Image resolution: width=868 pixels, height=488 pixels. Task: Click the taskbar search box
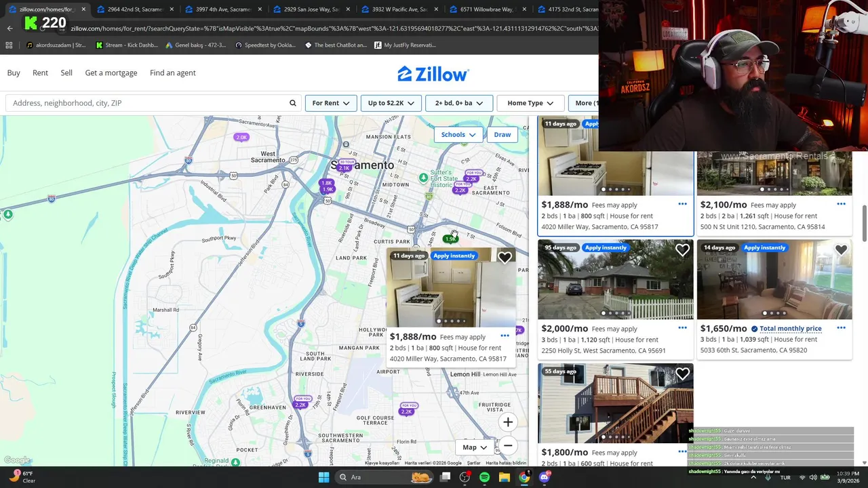[383, 477]
